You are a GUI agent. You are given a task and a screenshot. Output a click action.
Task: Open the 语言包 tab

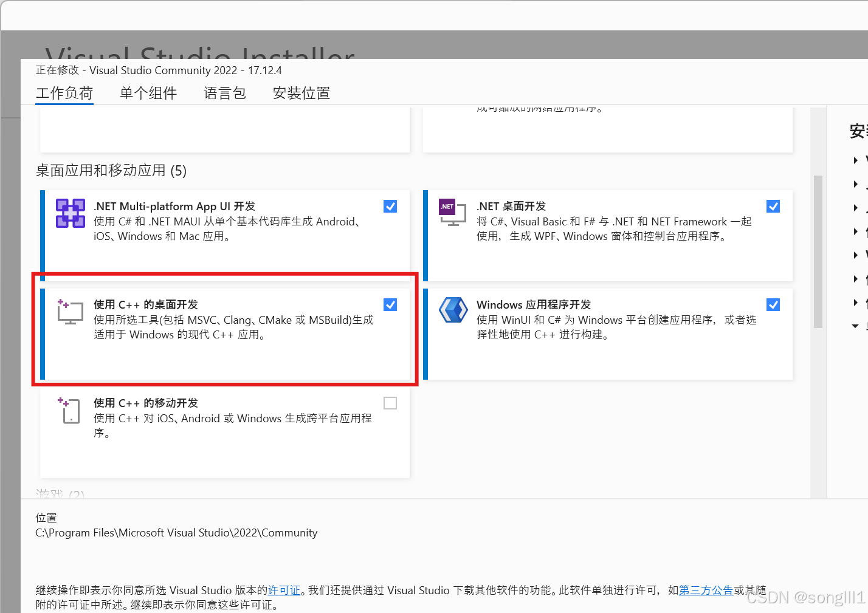click(224, 92)
